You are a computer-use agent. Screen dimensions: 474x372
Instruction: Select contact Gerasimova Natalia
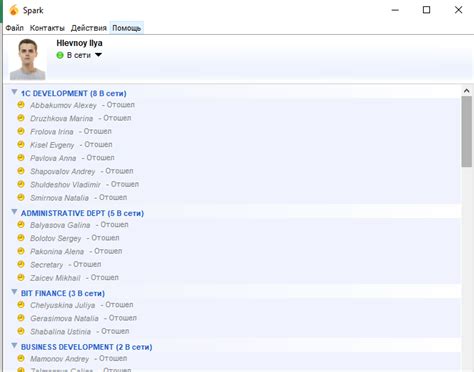point(64,318)
